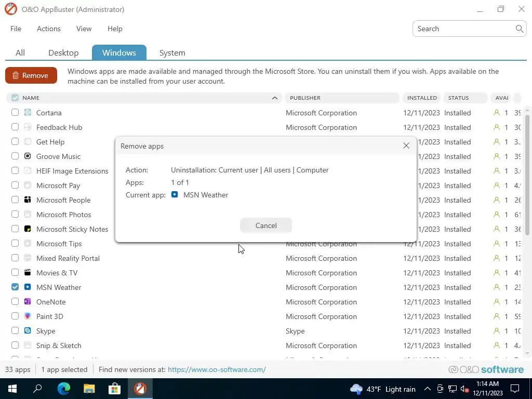
Task: Show hidden system tray icons chevron
Action: click(x=428, y=389)
